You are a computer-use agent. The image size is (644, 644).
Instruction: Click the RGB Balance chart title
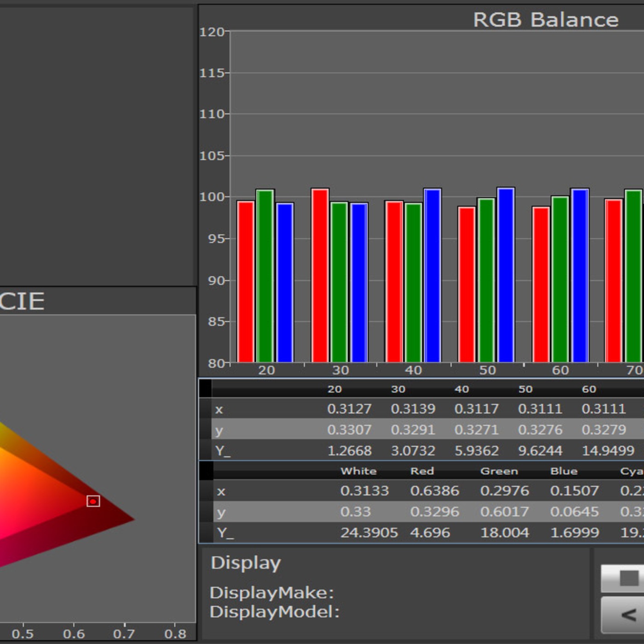[x=546, y=20]
